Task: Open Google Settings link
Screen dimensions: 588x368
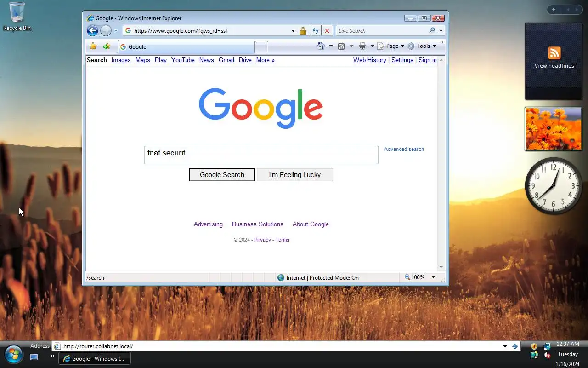Action: (402, 60)
